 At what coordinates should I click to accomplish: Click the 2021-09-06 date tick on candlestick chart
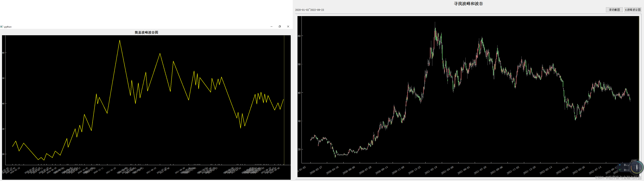(497, 170)
